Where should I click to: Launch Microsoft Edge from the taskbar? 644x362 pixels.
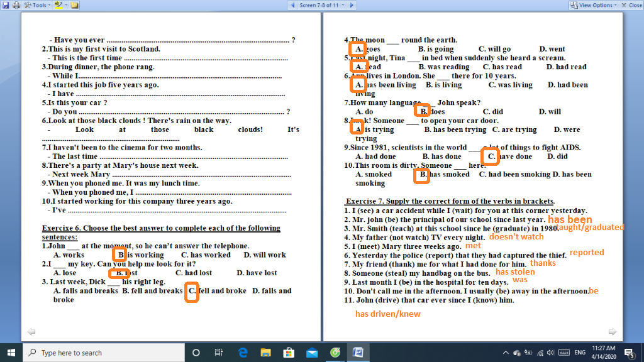243,353
